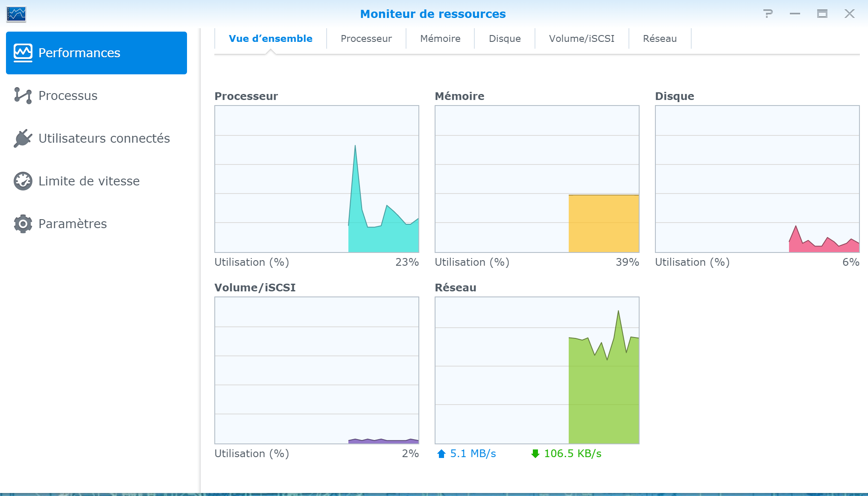The width and height of the screenshot is (868, 496).
Task: Go to the Volume/iSCSI tab
Action: click(582, 38)
